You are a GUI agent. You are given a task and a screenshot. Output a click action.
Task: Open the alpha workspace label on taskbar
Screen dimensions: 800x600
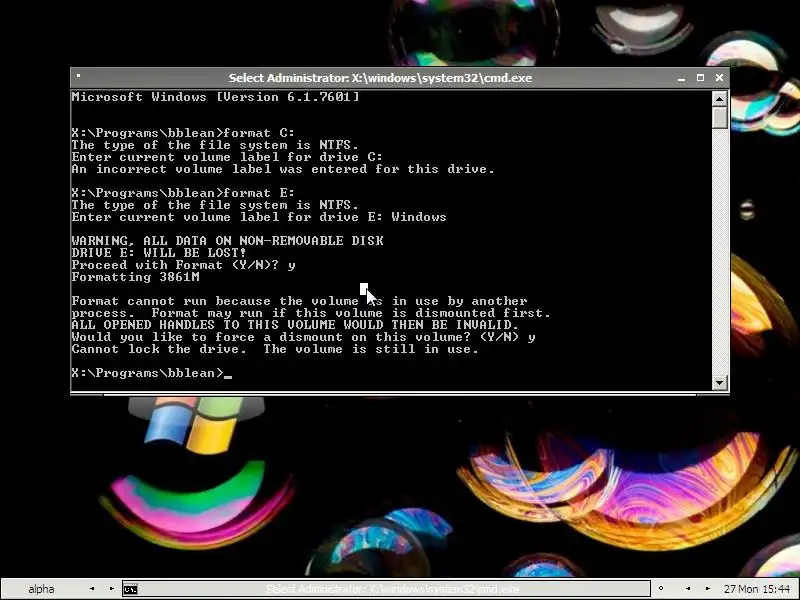pyautogui.click(x=41, y=589)
